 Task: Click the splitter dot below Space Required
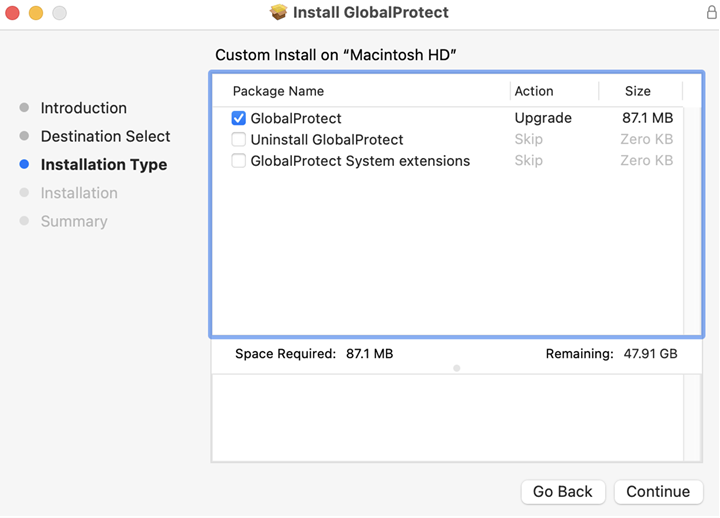coord(457,368)
